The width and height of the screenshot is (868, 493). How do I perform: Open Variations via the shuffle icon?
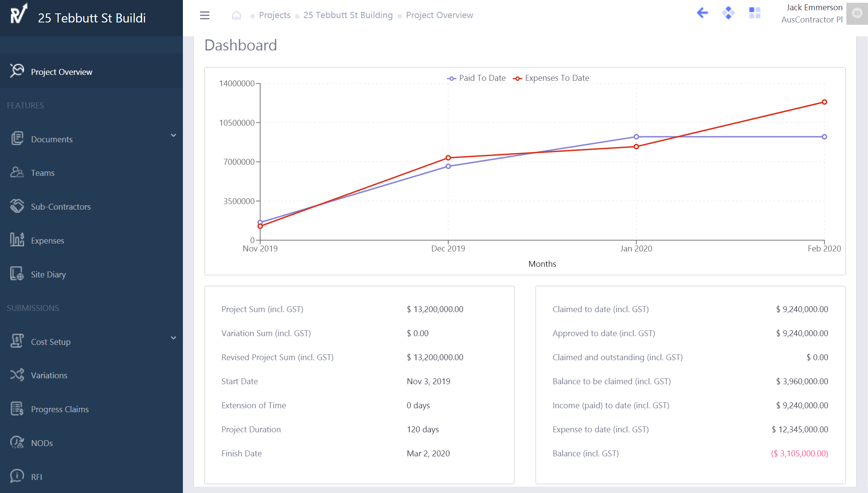[x=17, y=375]
